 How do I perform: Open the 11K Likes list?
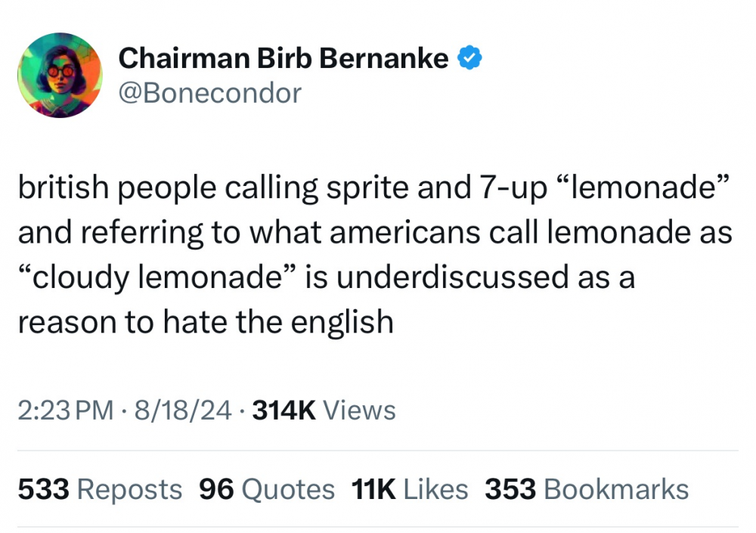(x=410, y=489)
